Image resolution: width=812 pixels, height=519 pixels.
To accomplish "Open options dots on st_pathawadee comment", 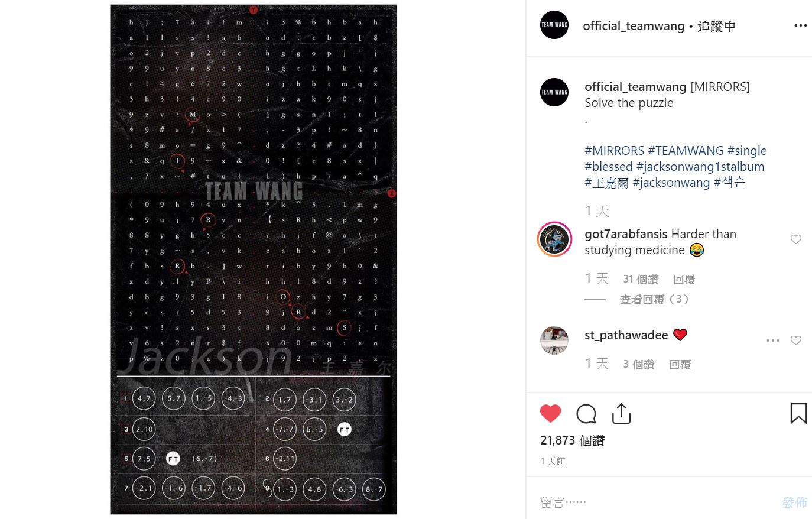I will click(773, 340).
